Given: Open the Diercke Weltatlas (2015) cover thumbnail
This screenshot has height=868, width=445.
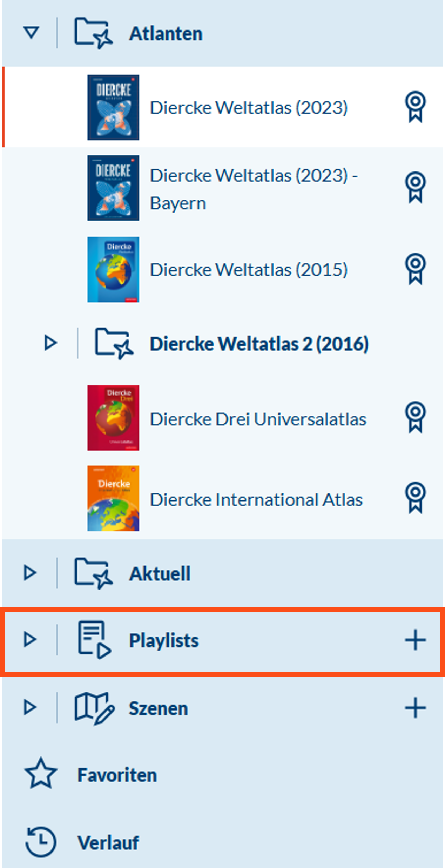Looking at the screenshot, I should (x=113, y=269).
